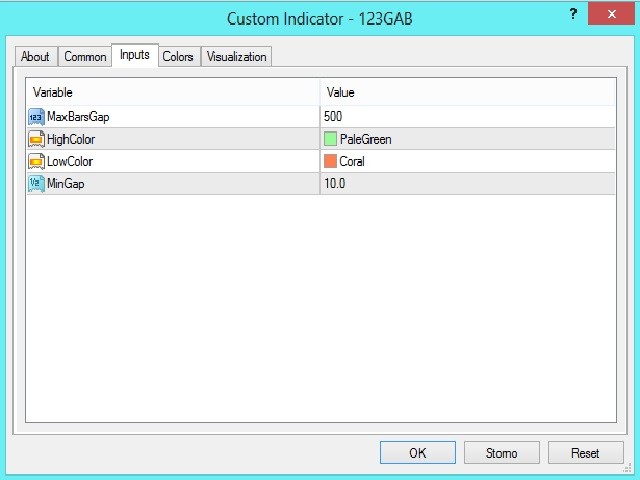Open the About tab

click(x=35, y=57)
